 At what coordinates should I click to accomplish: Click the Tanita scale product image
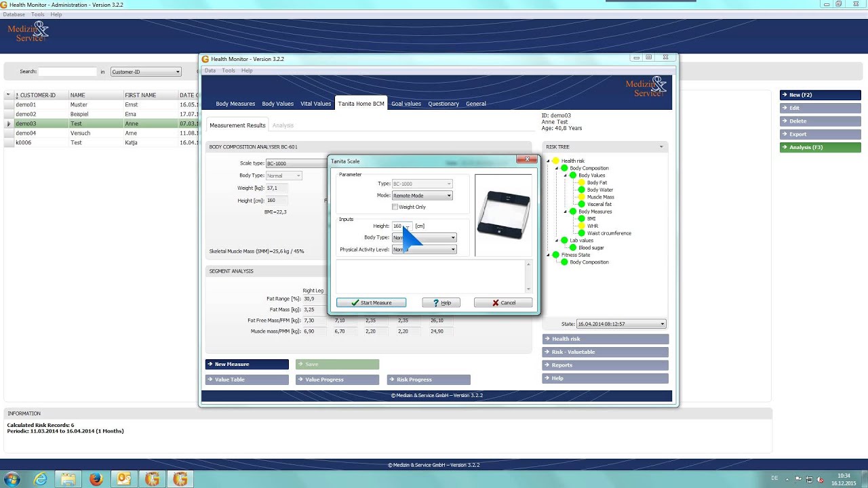(503, 215)
